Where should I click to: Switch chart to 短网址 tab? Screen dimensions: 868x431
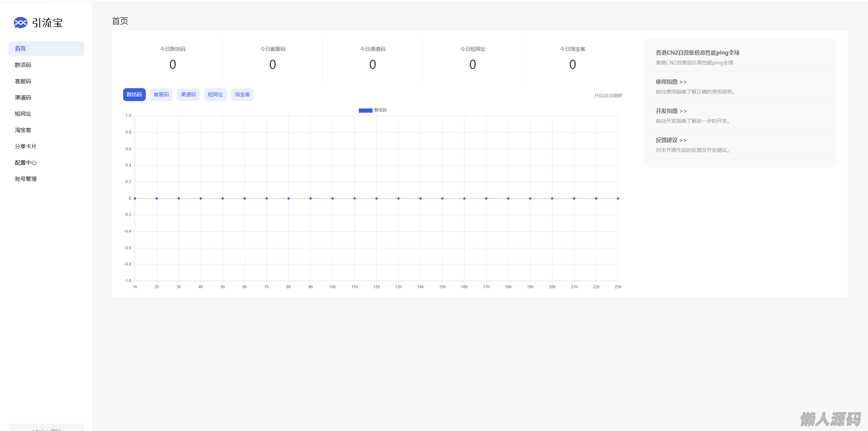215,95
